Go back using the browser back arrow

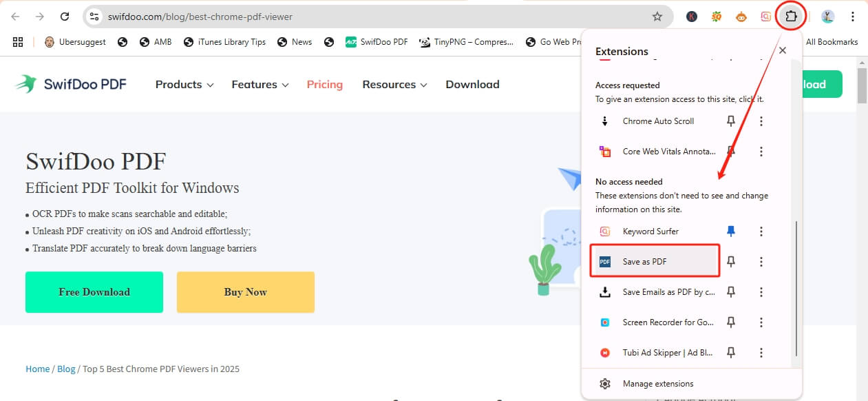[x=15, y=17]
